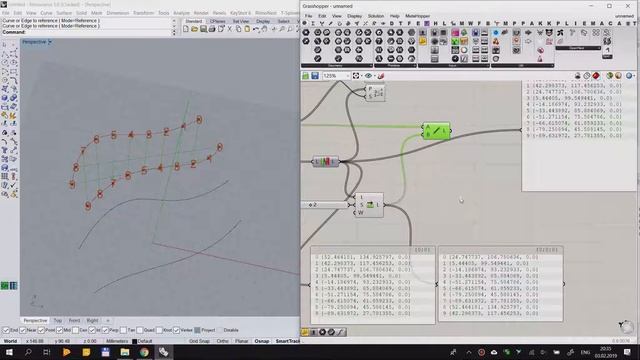Click the number slider showing value 2
640x360 pixels.
[x=326, y=205]
